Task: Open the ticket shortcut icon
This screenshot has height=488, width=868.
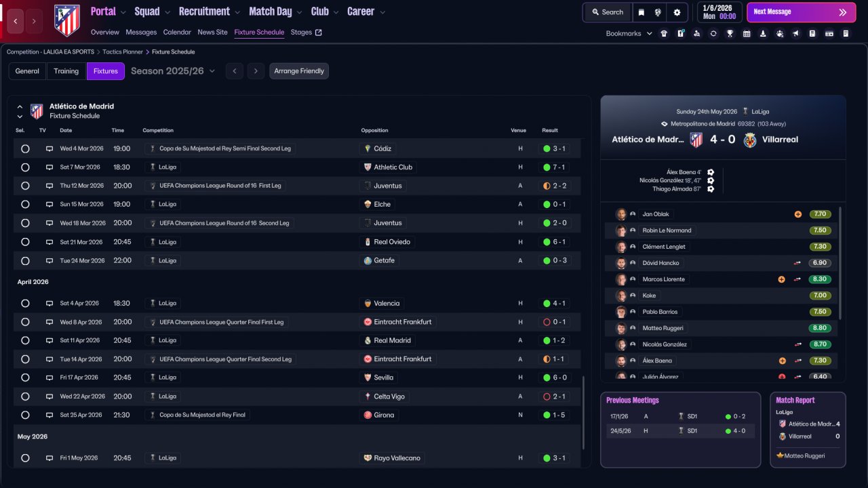Action: tap(829, 33)
